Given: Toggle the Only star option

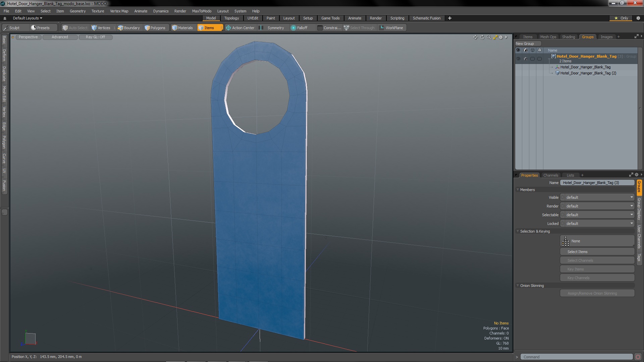Looking at the screenshot, I should [621, 18].
